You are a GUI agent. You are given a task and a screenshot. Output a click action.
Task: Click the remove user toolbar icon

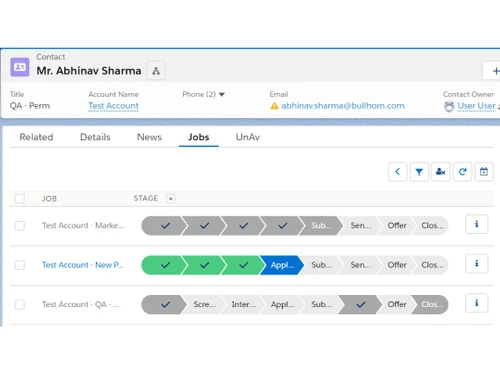(x=441, y=172)
